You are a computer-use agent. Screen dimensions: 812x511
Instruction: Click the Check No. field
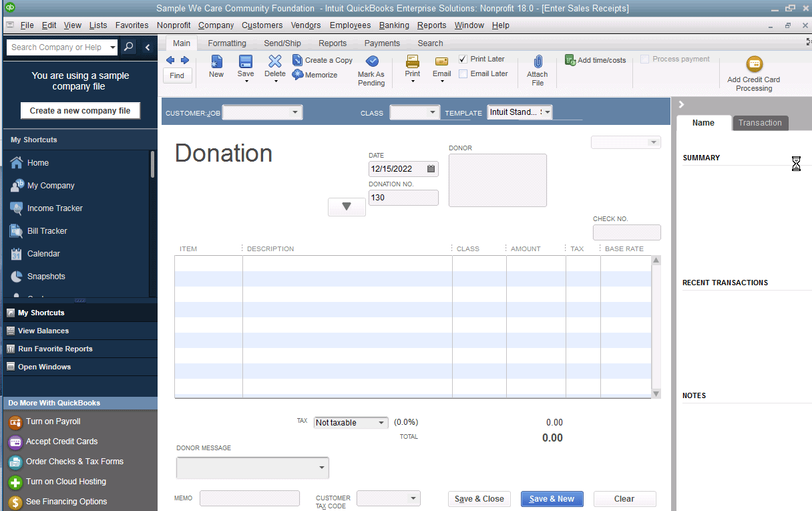point(627,232)
